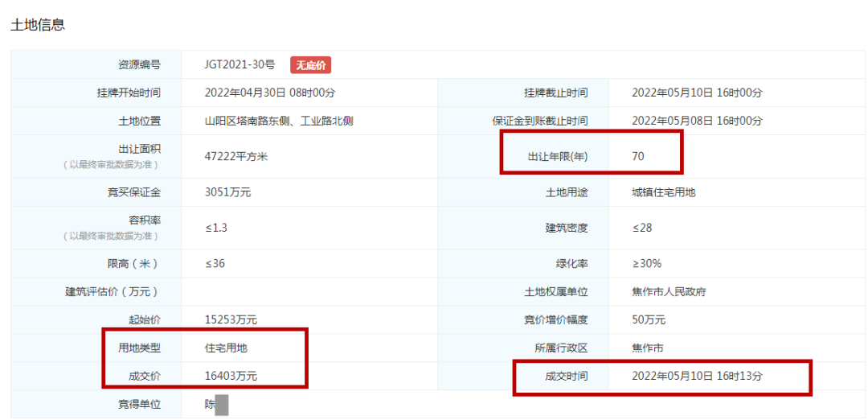The width and height of the screenshot is (868, 420).
Task: Click the 挂牌开始时间 label
Action: 129,93
